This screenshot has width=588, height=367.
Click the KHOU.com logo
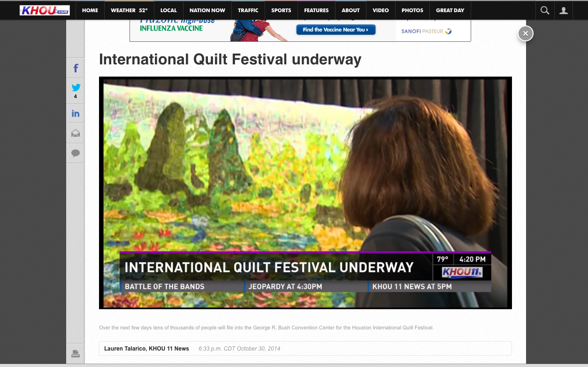(x=45, y=10)
